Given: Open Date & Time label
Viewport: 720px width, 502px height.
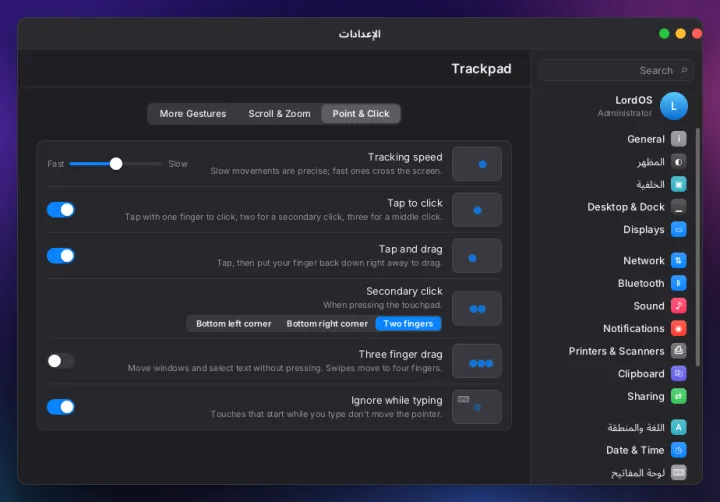Looking at the screenshot, I should (x=635, y=450).
